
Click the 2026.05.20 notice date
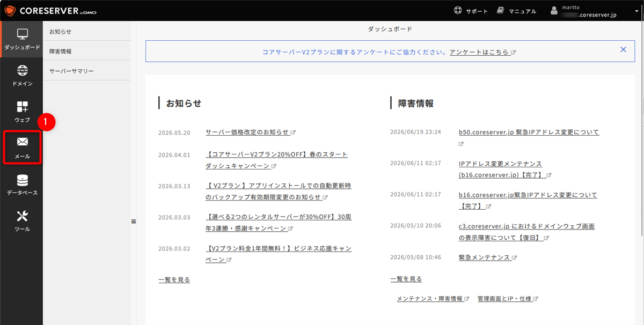[x=174, y=132]
